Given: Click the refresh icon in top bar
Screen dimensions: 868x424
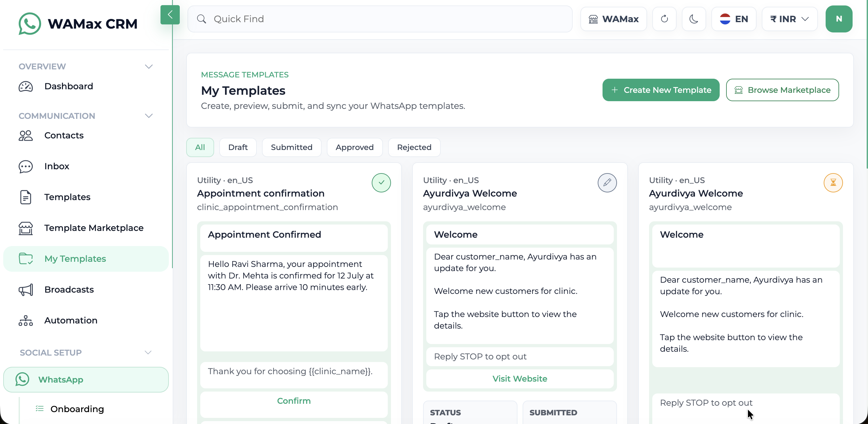Looking at the screenshot, I should click(x=664, y=19).
